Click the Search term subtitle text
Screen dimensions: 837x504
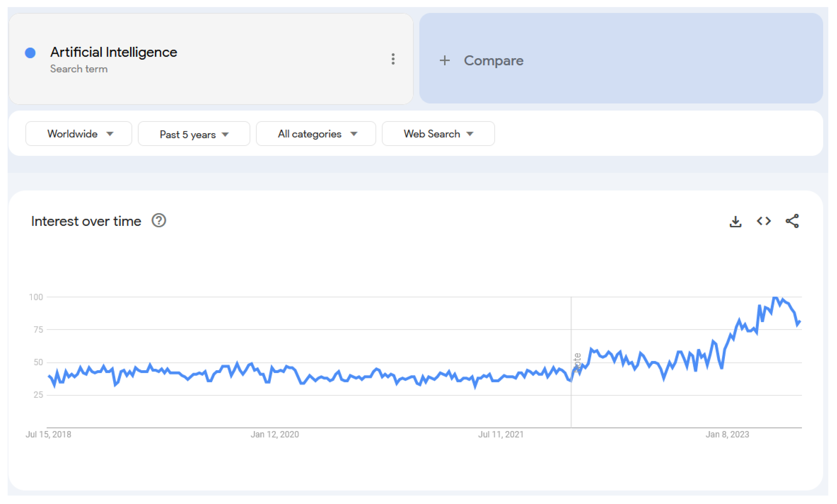click(79, 69)
